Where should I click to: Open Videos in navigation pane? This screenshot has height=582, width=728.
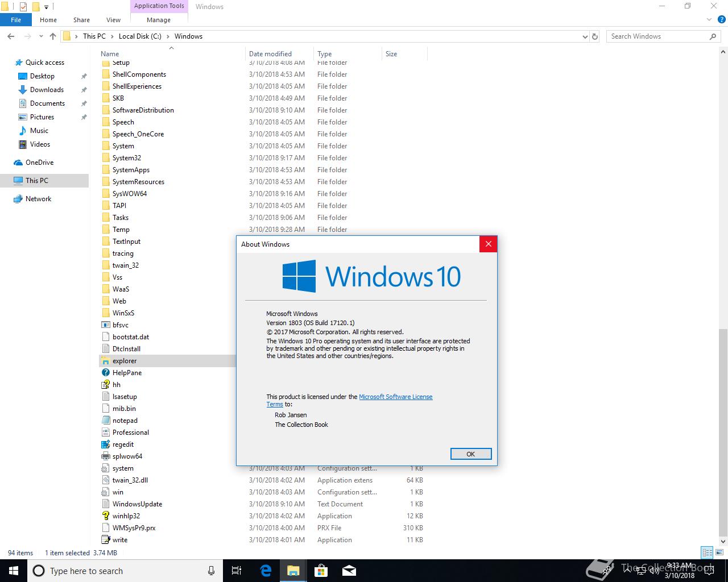pos(40,144)
